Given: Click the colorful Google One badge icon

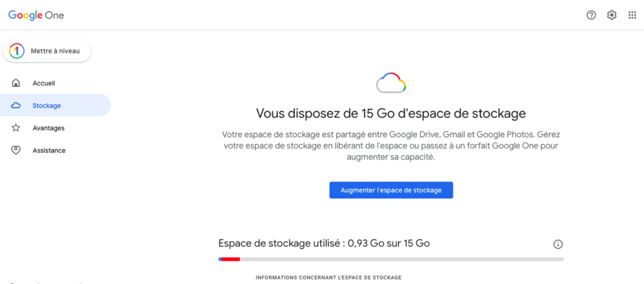Looking at the screenshot, I should click(16, 51).
